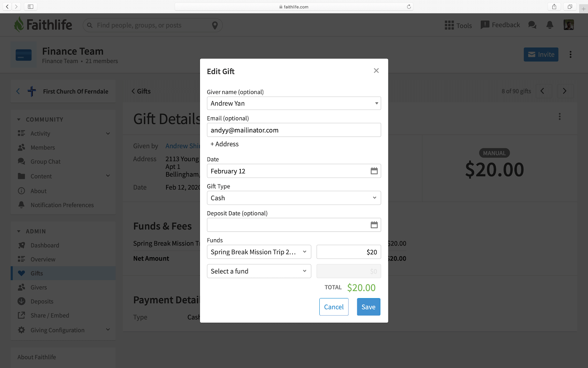The image size is (588, 368).
Task: Save the gift changes
Action: click(368, 307)
